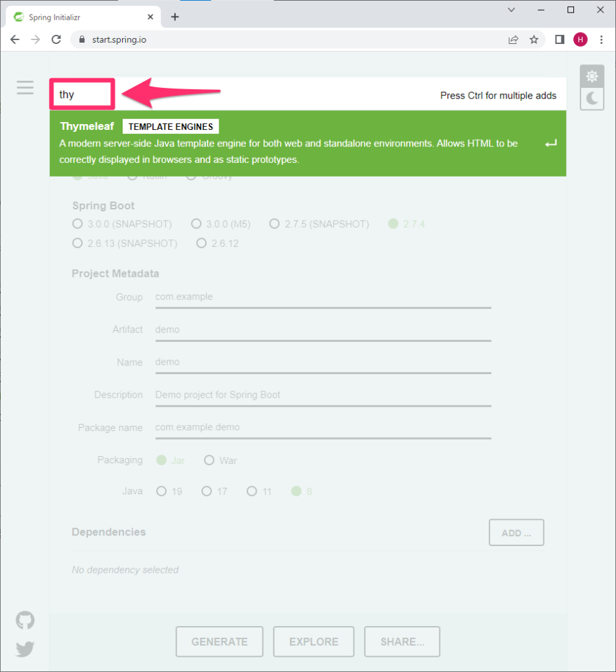Image resolution: width=616 pixels, height=672 pixels.
Task: Click the EXPLORE button
Action: coord(314,642)
